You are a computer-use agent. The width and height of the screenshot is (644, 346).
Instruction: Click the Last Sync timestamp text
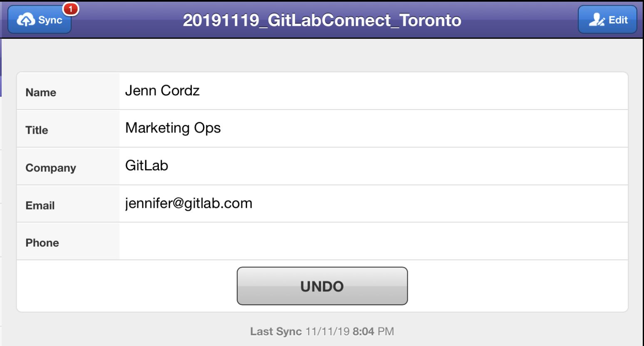tap(322, 331)
